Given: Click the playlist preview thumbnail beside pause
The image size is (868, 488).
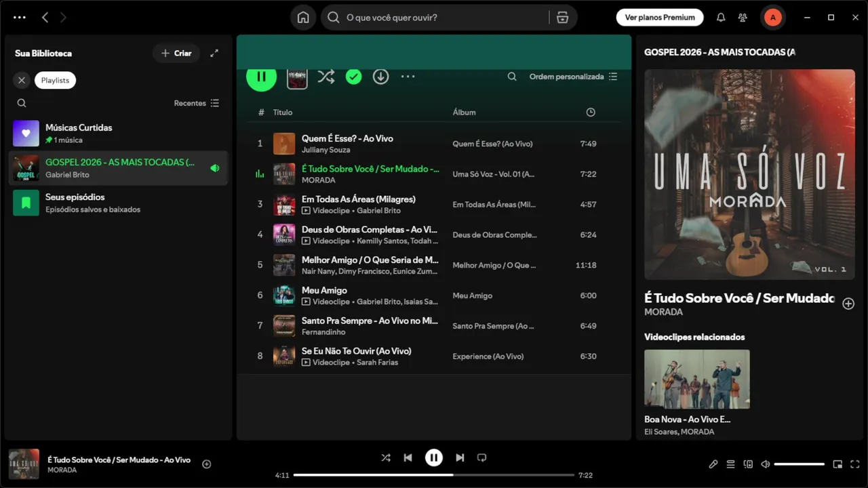Looking at the screenshot, I should [x=297, y=78].
